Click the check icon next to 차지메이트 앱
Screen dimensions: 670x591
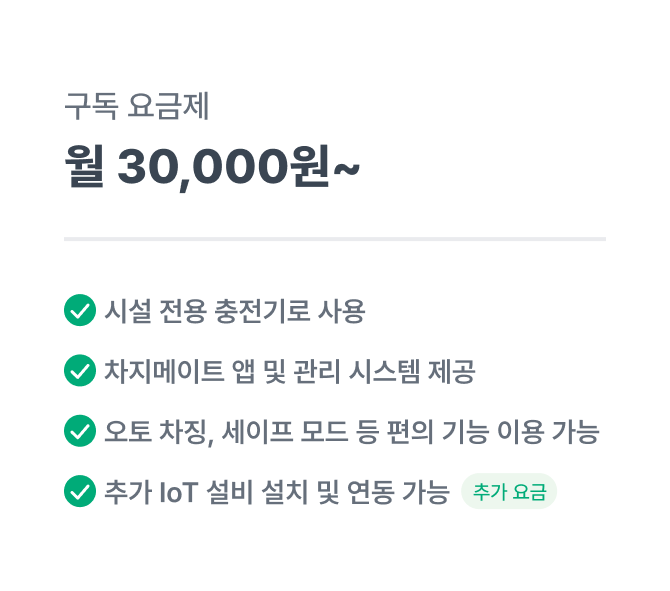[x=80, y=370]
